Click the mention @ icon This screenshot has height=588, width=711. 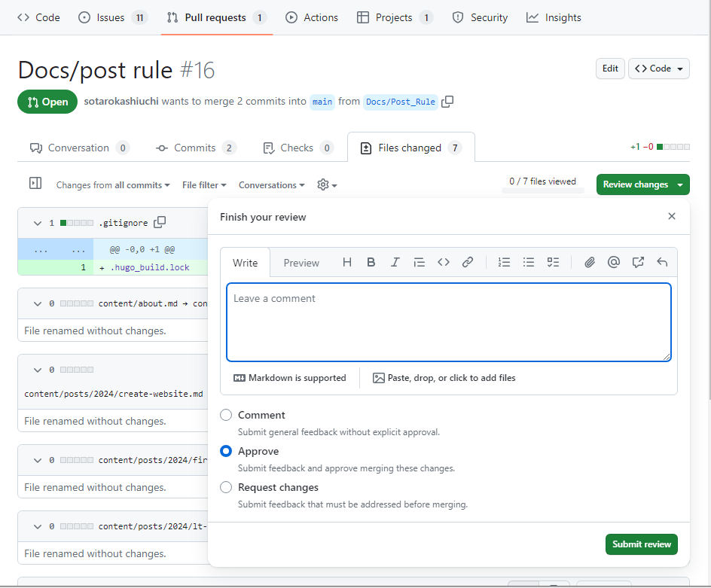(x=614, y=262)
